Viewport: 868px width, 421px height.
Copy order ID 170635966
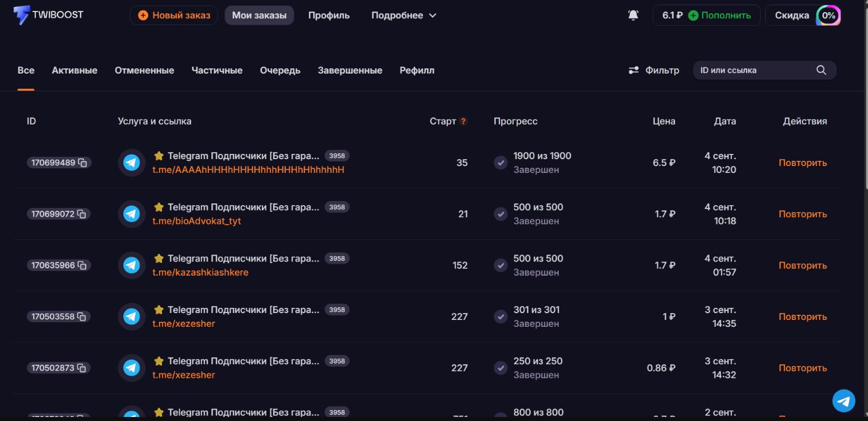[x=82, y=265]
